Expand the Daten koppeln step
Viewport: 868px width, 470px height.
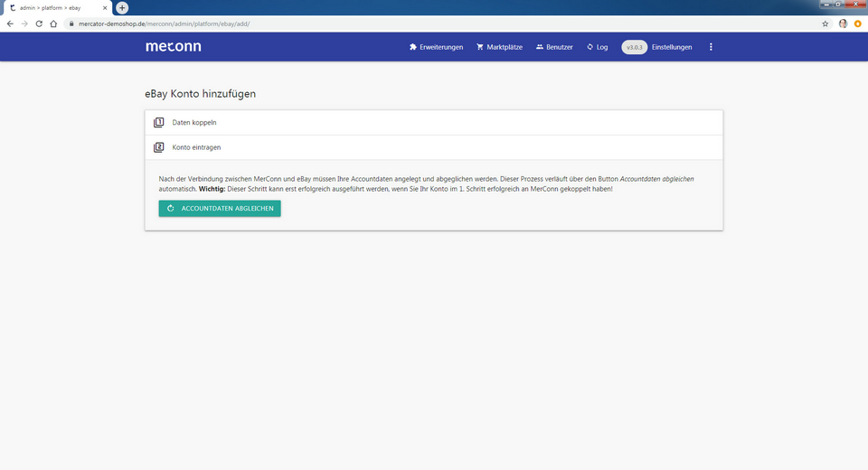[433, 122]
